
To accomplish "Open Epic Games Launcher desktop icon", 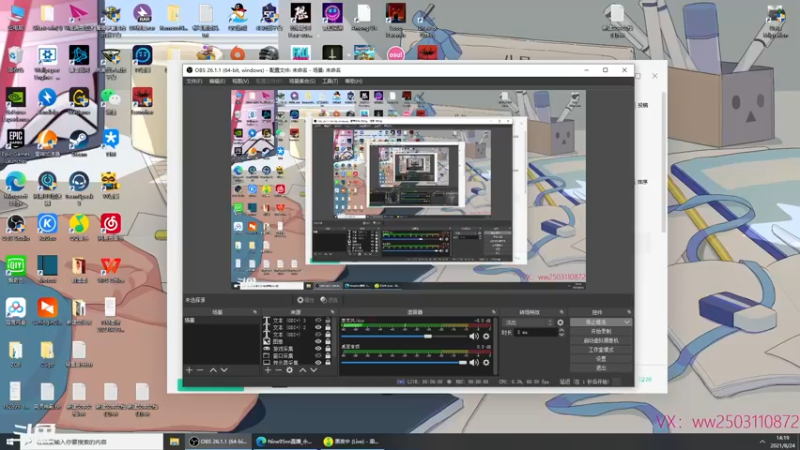I will 15,145.
